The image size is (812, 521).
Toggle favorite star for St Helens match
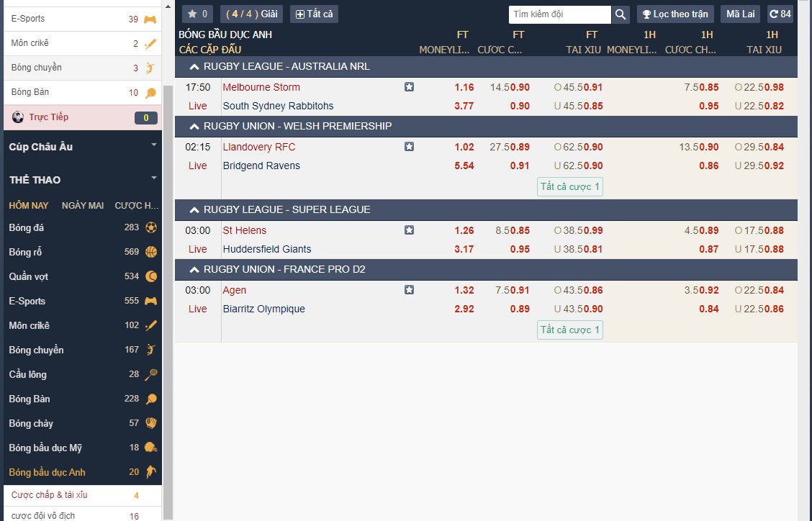409,230
